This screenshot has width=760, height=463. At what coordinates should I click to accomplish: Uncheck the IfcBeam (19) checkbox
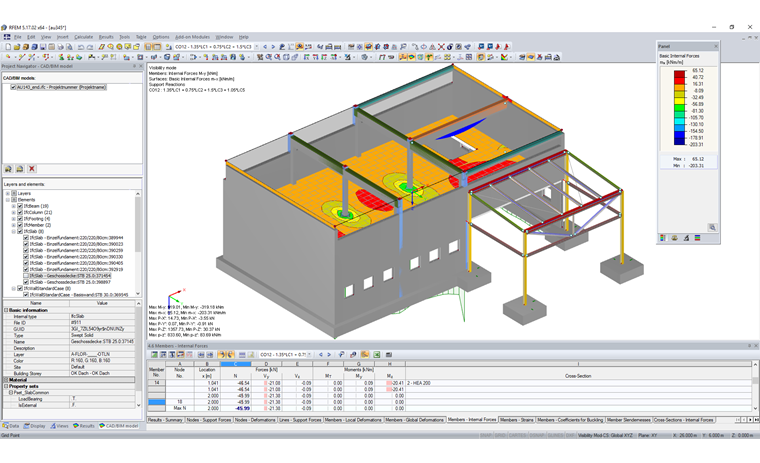tap(20, 206)
